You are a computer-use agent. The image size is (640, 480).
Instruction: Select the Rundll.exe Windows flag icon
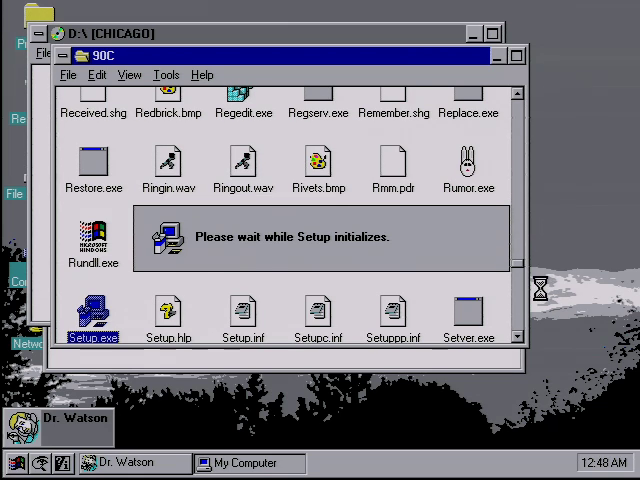[x=93, y=236]
